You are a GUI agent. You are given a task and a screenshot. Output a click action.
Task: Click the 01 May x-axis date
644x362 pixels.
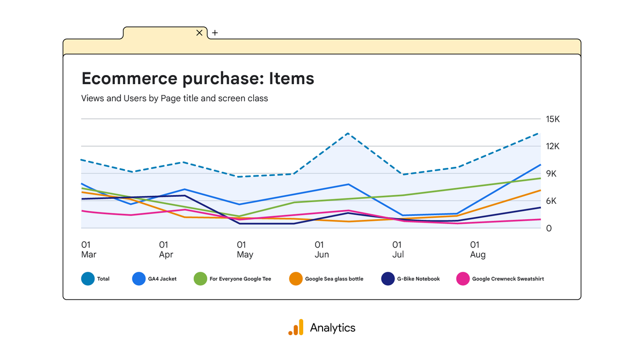pyautogui.click(x=245, y=250)
